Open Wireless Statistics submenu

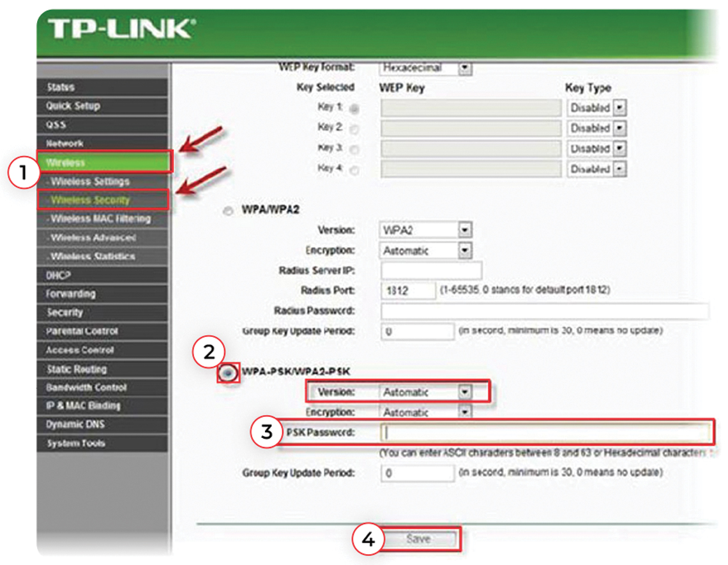102,256
